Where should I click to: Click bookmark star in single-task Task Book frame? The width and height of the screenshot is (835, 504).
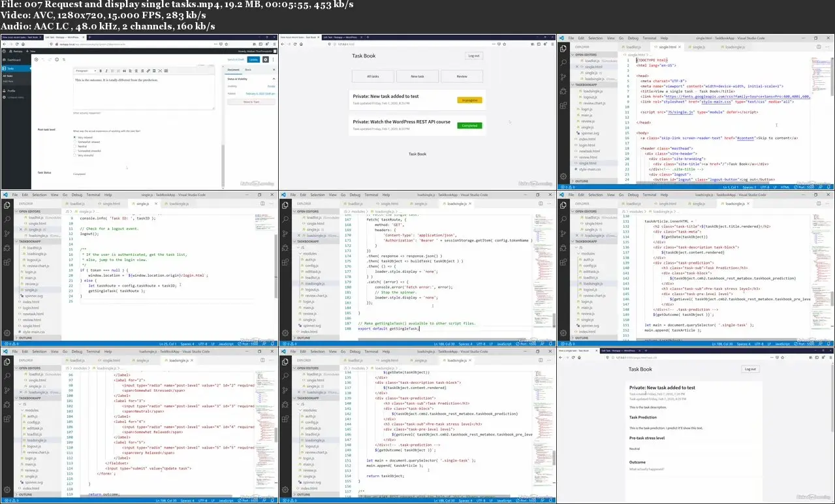click(782, 357)
